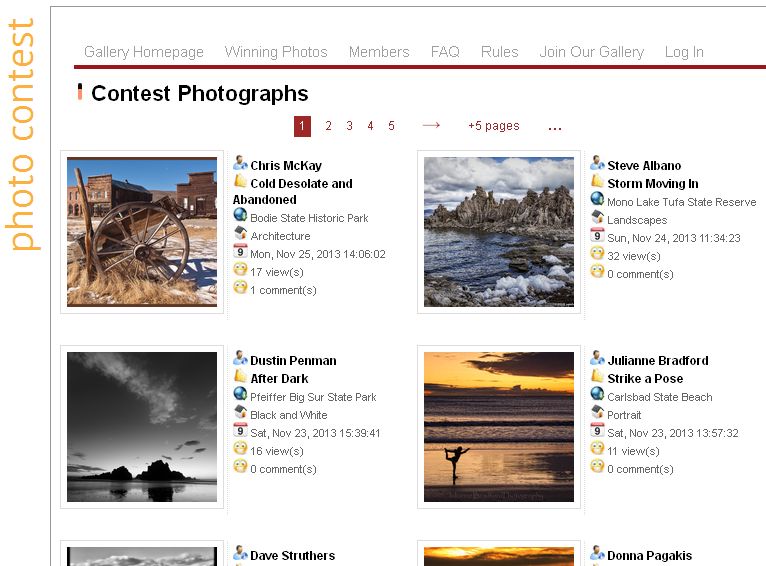Open photo title 'Cold Desolate and Abandoned'
766x566 pixels.
tap(293, 191)
